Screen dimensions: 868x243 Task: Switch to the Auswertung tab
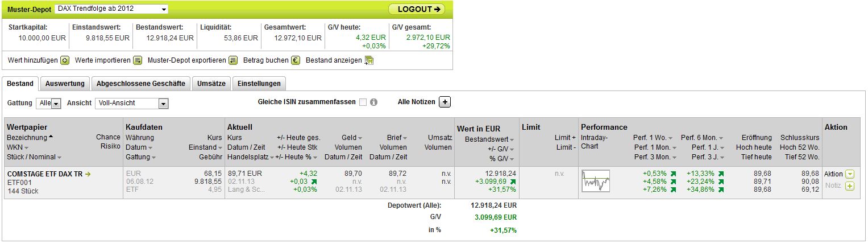point(65,84)
